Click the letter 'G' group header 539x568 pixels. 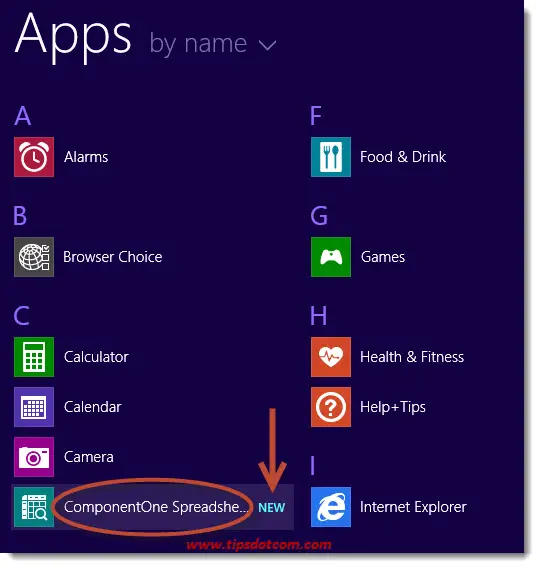[x=319, y=216]
